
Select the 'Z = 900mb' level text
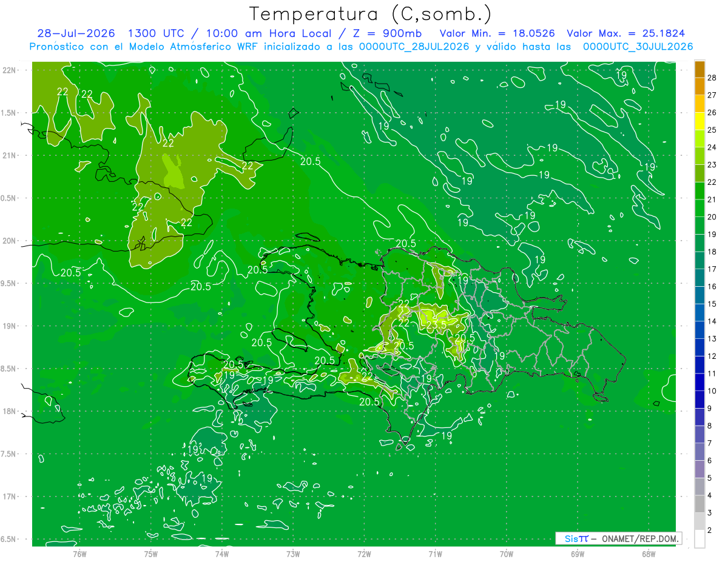click(x=386, y=33)
